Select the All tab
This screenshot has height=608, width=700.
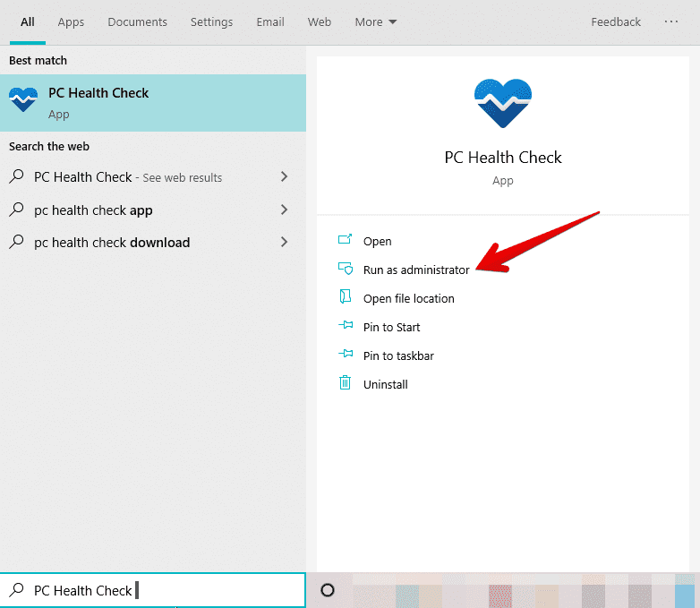(x=28, y=21)
